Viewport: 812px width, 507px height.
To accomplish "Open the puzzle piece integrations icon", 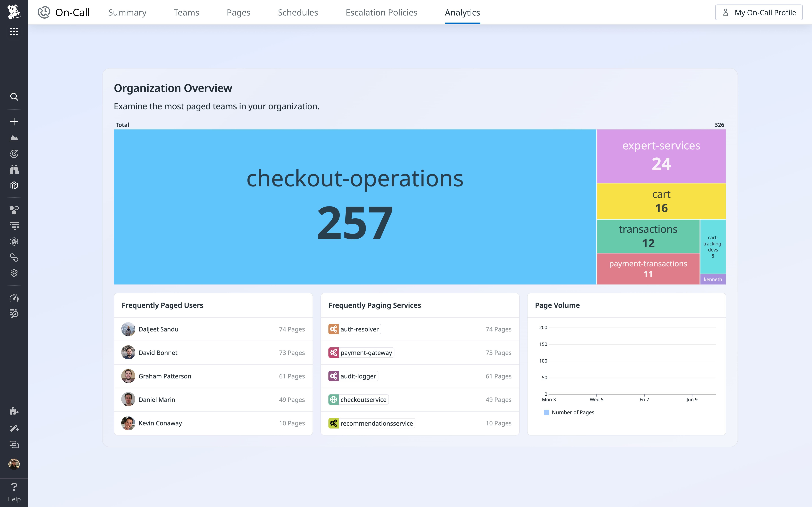I will click(14, 411).
